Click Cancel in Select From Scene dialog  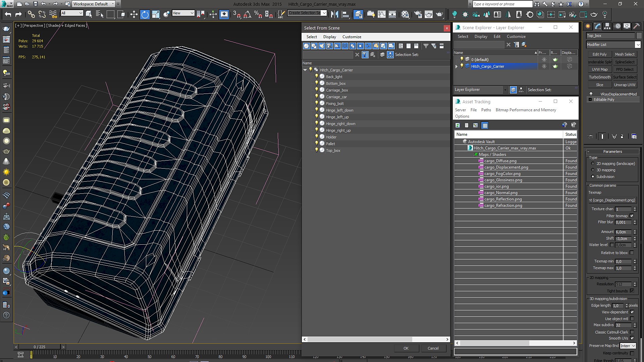[433, 348]
